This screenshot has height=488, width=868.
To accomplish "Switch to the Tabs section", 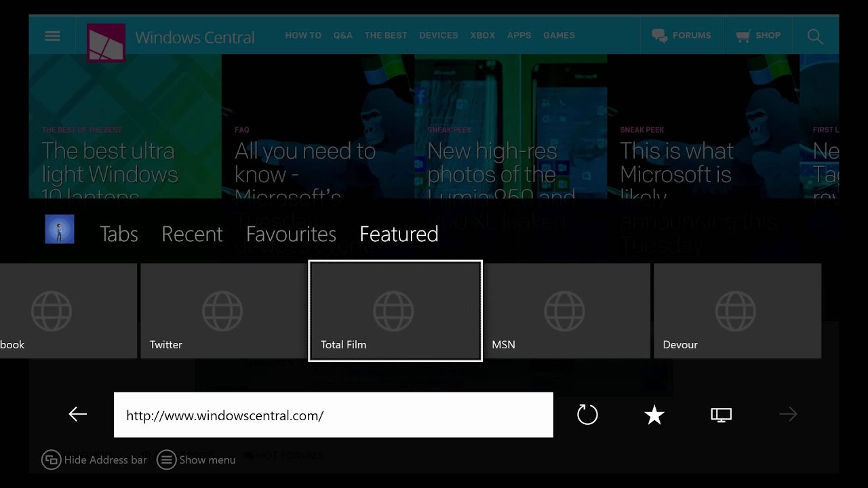I will pyautogui.click(x=119, y=234).
